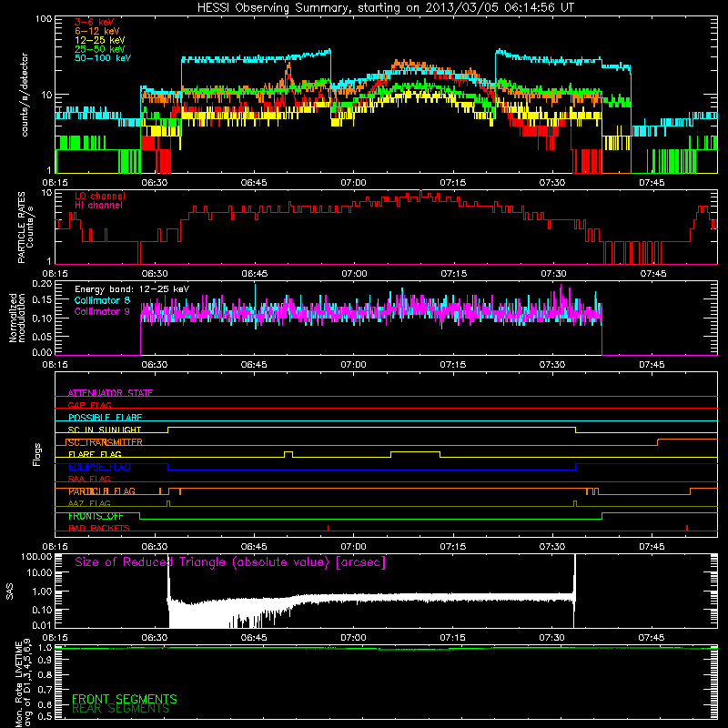Select the SC_IN_SUNLIGHT flag label

105,430
